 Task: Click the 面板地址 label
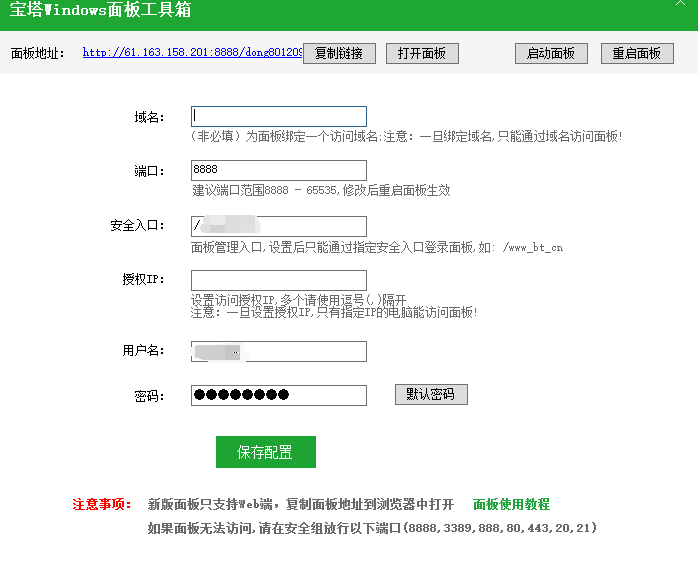point(38,53)
